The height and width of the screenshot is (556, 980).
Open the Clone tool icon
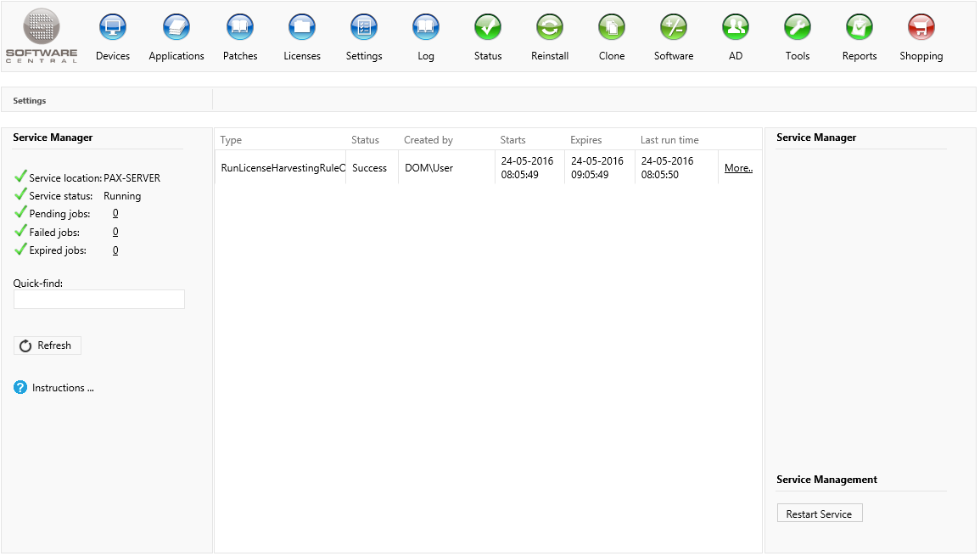point(612,28)
